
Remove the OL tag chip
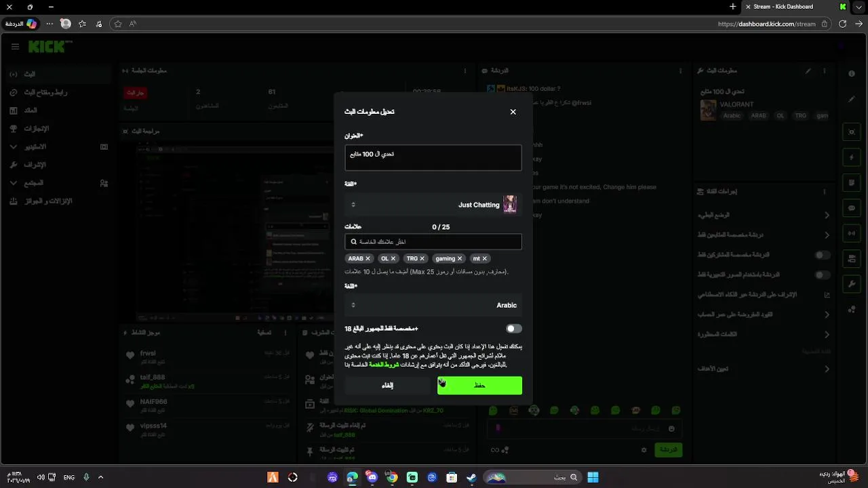tap(393, 258)
